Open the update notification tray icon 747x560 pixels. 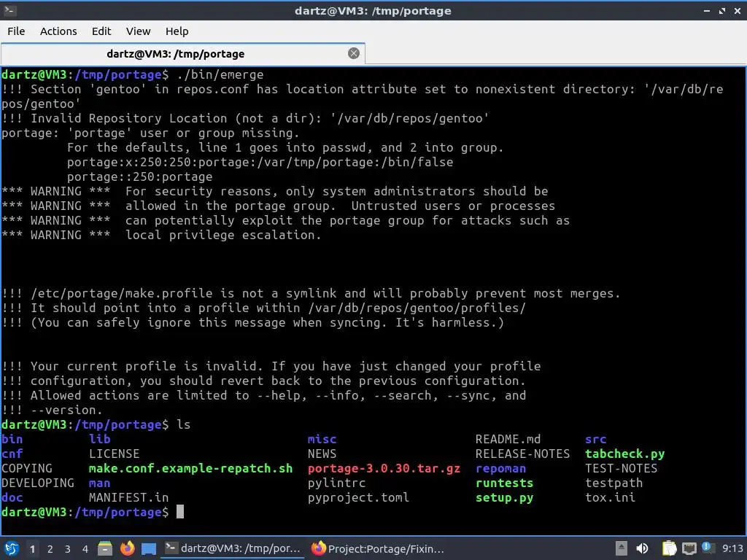click(708, 548)
